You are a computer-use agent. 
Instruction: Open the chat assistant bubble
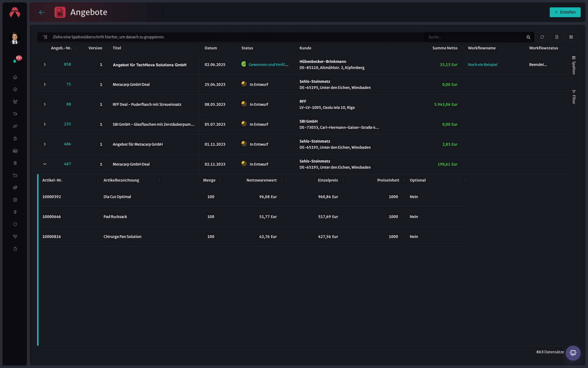(573, 353)
